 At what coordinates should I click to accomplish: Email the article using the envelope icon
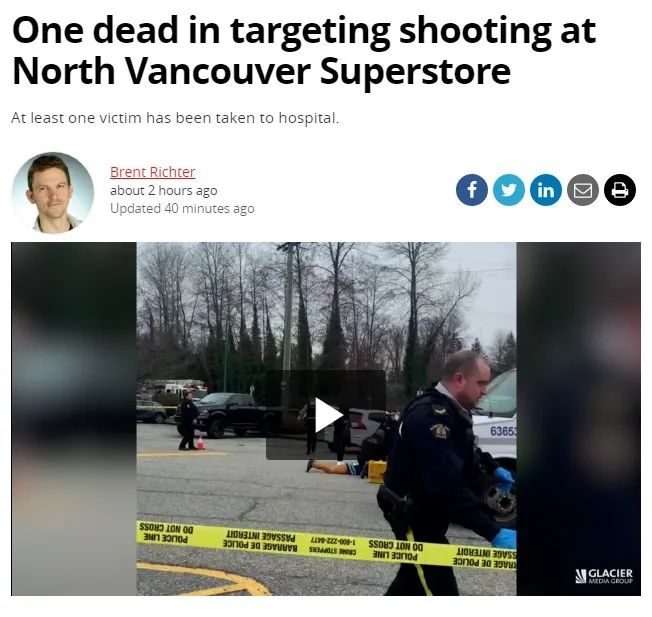[583, 190]
